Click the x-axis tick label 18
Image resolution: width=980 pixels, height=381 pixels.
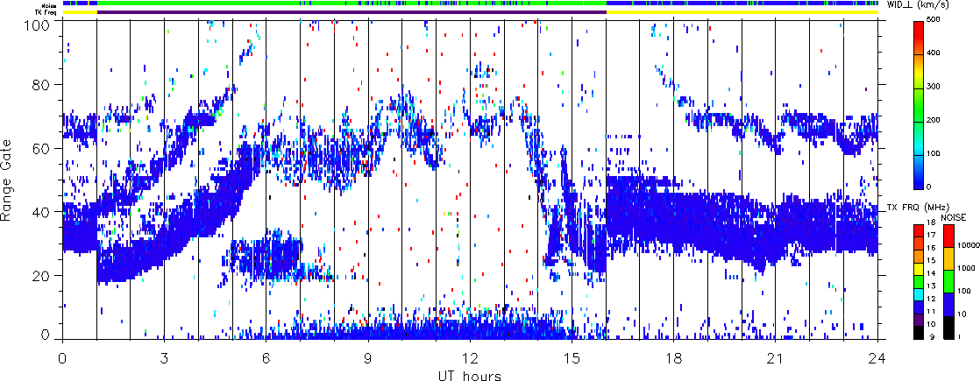pos(674,359)
